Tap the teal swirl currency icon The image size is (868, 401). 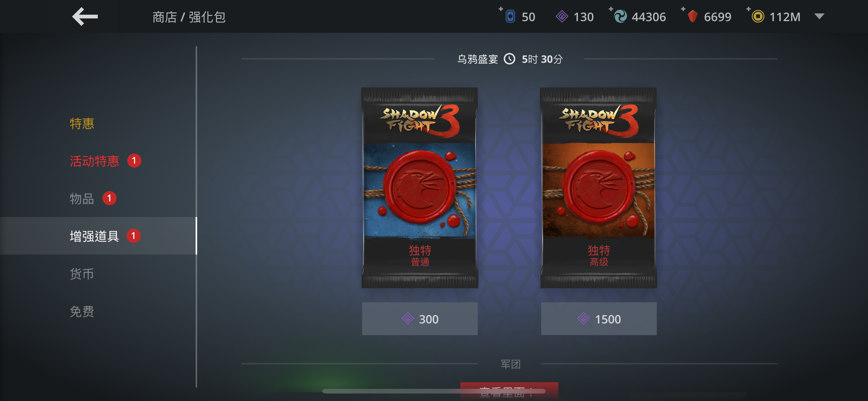620,17
